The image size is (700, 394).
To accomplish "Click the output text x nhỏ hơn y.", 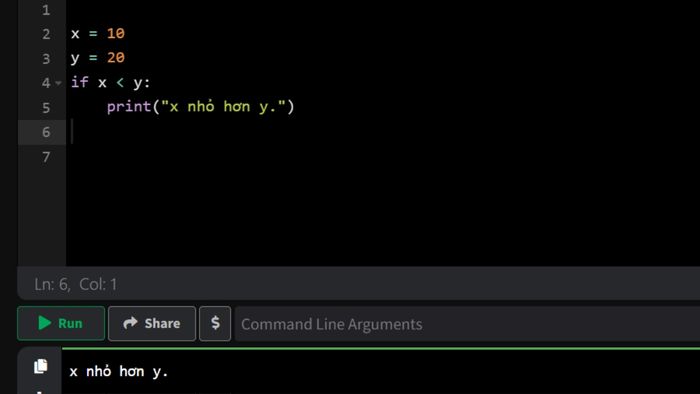I will 119,371.
